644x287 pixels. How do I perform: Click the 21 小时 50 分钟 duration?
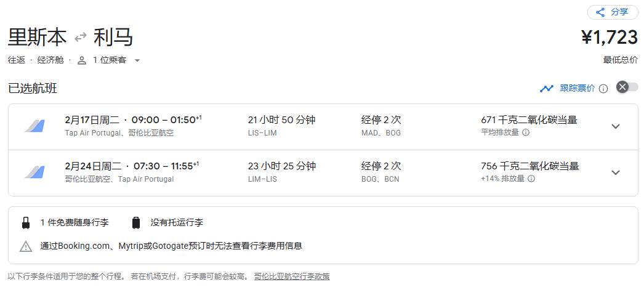(282, 120)
